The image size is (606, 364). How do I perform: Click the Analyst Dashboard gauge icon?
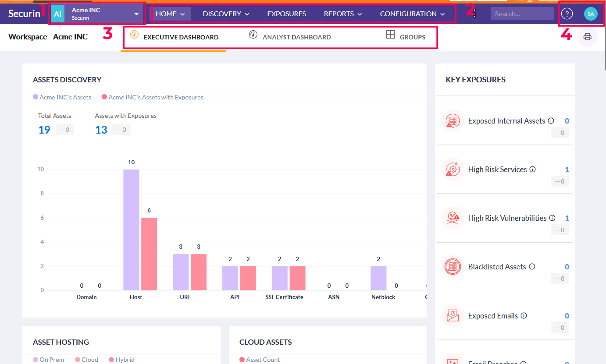(253, 35)
